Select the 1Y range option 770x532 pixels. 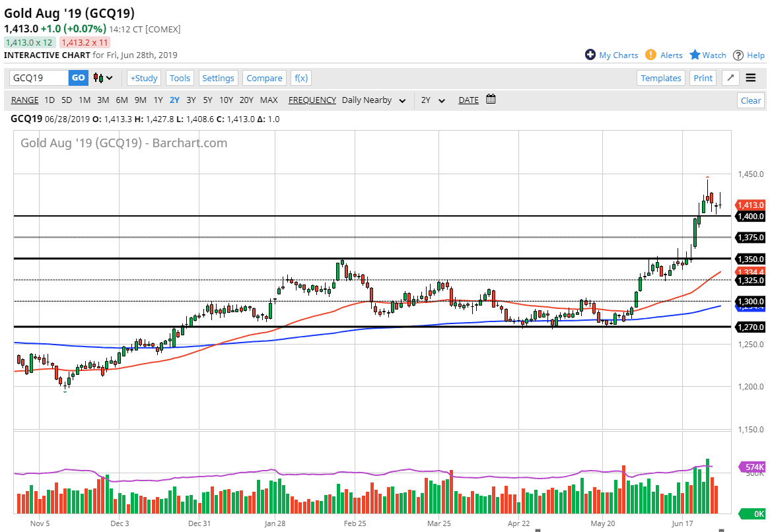point(158,100)
